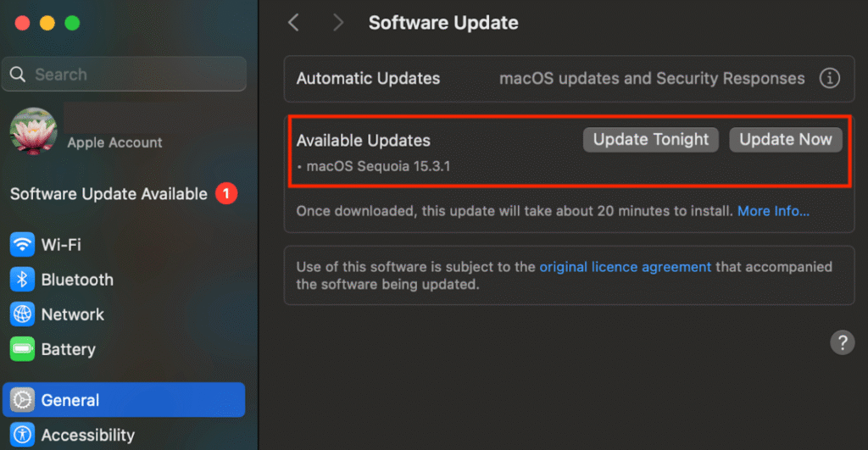Click the General gear icon
This screenshot has height=450, width=868.
22,400
